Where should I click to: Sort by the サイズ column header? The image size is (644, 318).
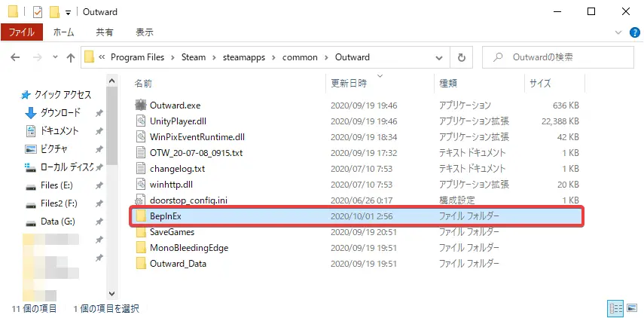pyautogui.click(x=539, y=84)
